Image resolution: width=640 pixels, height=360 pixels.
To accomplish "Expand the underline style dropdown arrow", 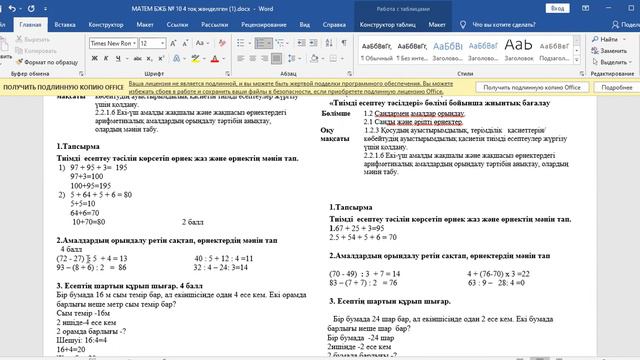I will click(x=127, y=59).
